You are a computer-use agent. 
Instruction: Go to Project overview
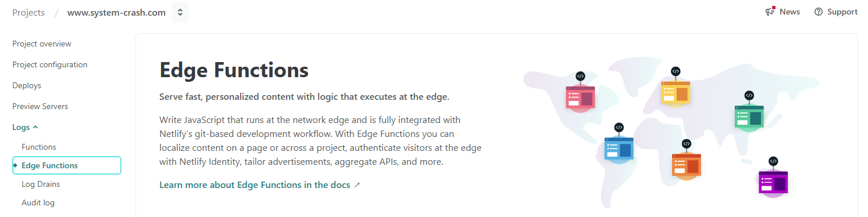pyautogui.click(x=42, y=44)
